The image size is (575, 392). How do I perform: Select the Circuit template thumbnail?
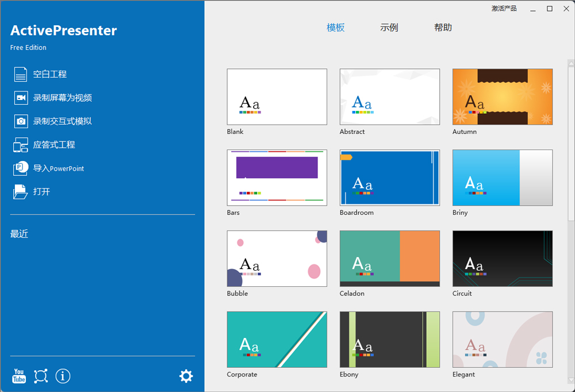503,259
